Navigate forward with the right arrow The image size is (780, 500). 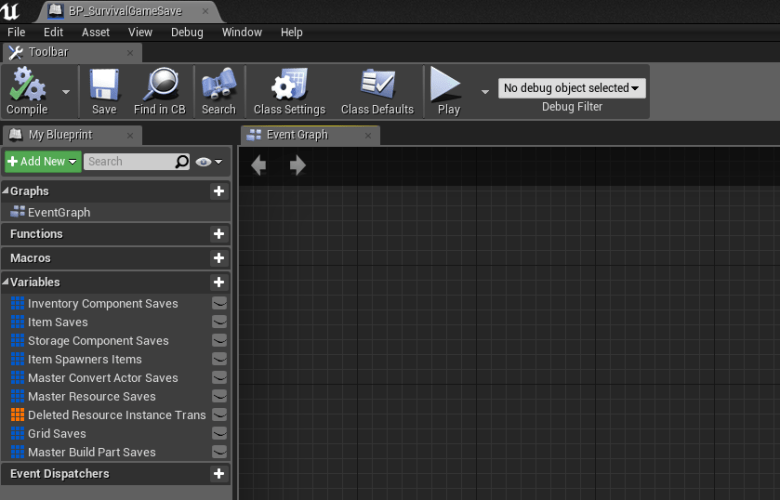coord(297,166)
